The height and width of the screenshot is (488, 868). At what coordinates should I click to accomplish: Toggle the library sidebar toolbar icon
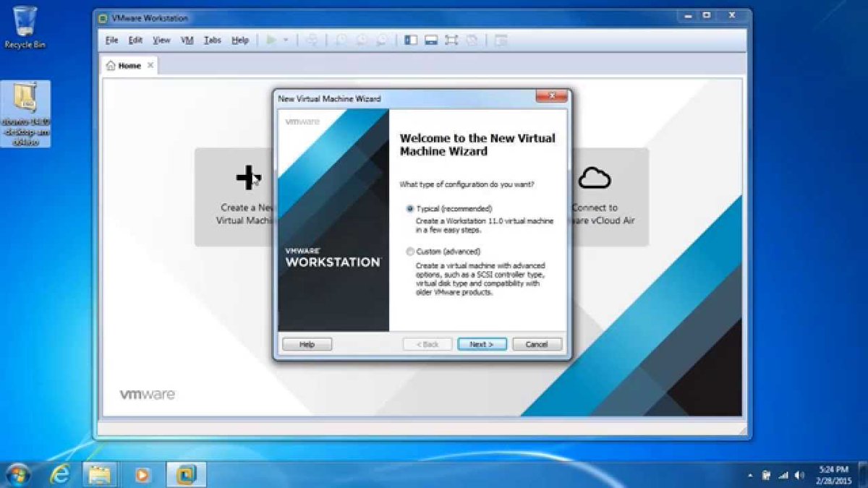411,40
